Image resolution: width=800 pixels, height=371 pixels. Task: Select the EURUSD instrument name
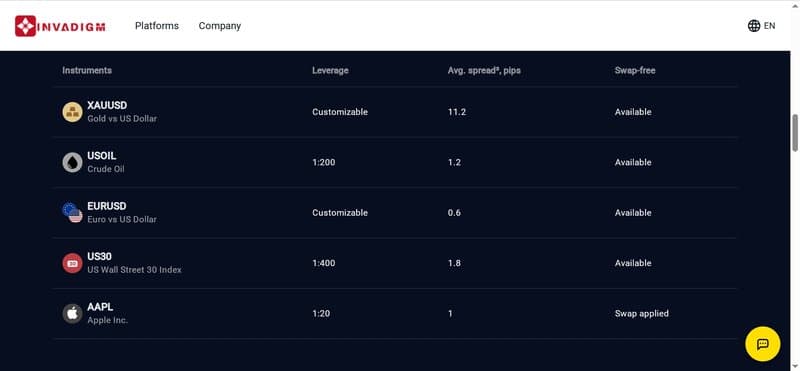point(107,206)
